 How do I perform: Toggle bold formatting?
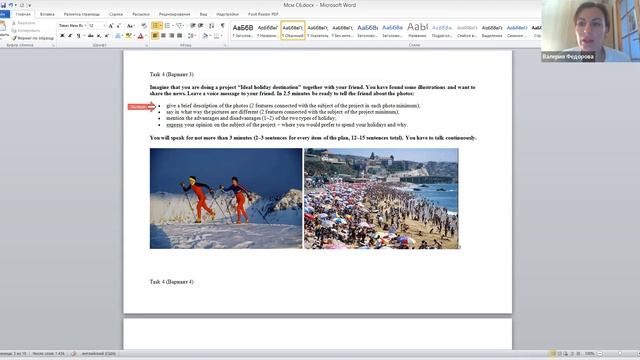62,36
